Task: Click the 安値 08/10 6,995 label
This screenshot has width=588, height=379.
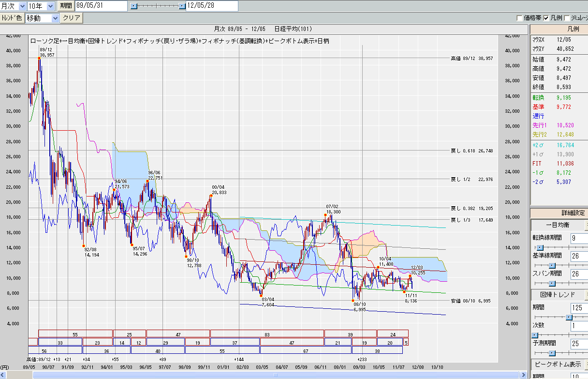Action: [471, 301]
